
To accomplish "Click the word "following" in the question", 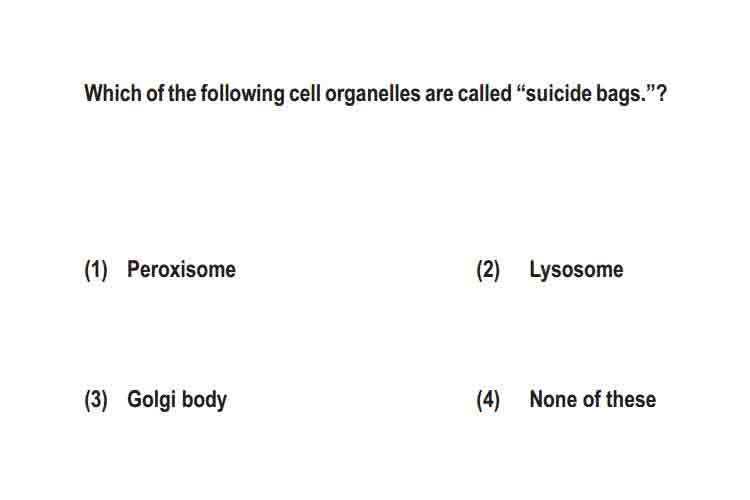I will pos(243,94).
